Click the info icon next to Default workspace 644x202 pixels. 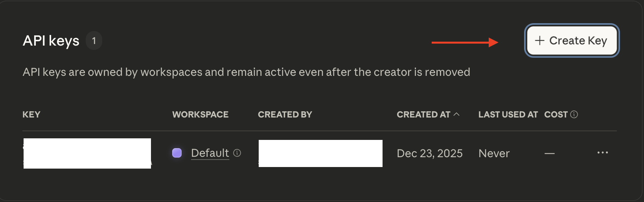[x=237, y=153]
